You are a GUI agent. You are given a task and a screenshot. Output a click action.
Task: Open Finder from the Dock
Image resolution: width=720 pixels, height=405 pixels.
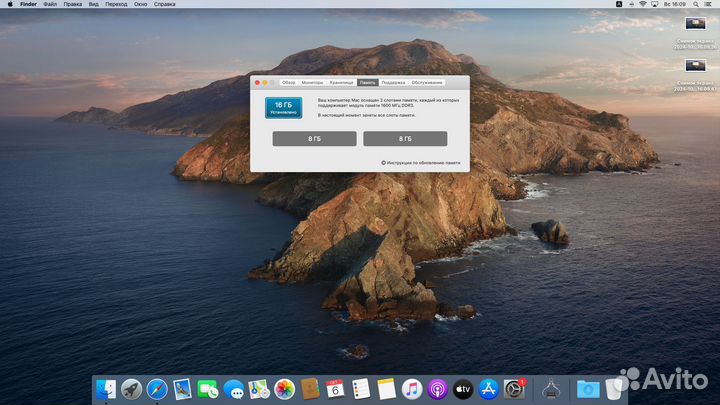pyautogui.click(x=106, y=389)
